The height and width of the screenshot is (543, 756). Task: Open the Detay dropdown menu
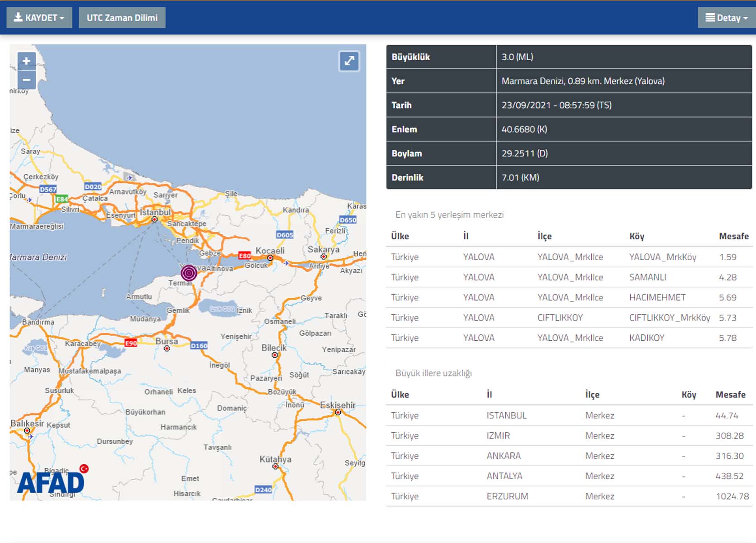click(726, 18)
